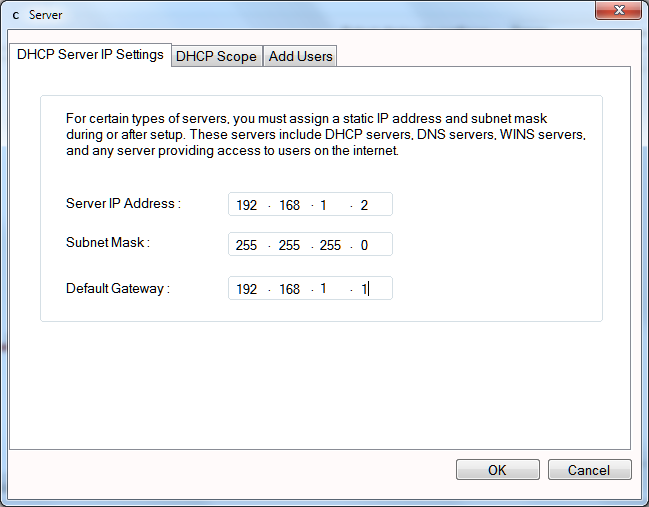The image size is (649, 507).
Task: Click the Server IP Address label
Action: click(x=123, y=204)
